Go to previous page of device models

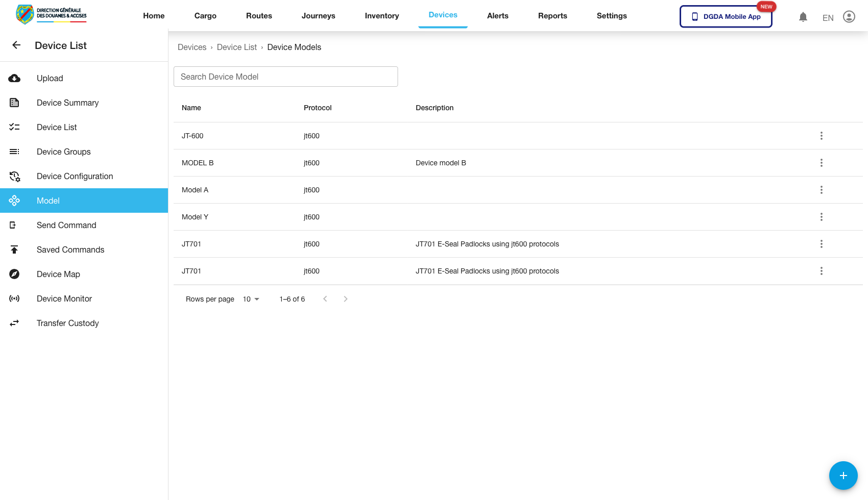coord(325,299)
